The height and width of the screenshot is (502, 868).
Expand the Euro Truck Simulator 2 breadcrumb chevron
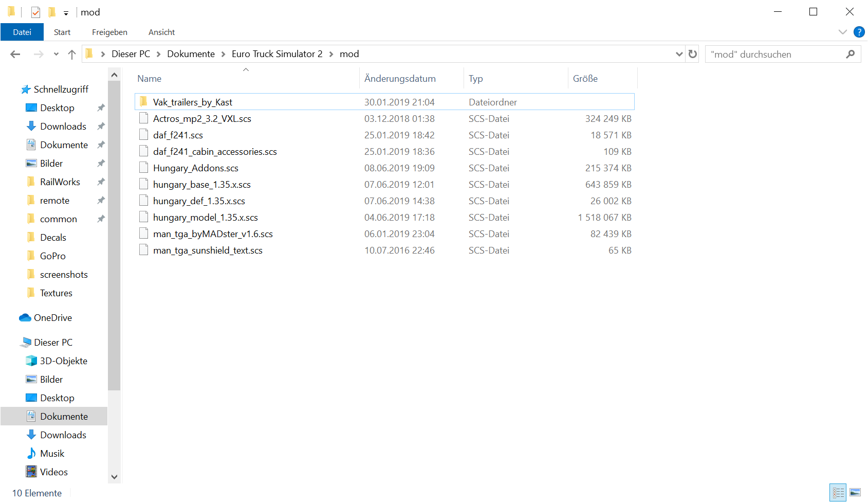331,54
